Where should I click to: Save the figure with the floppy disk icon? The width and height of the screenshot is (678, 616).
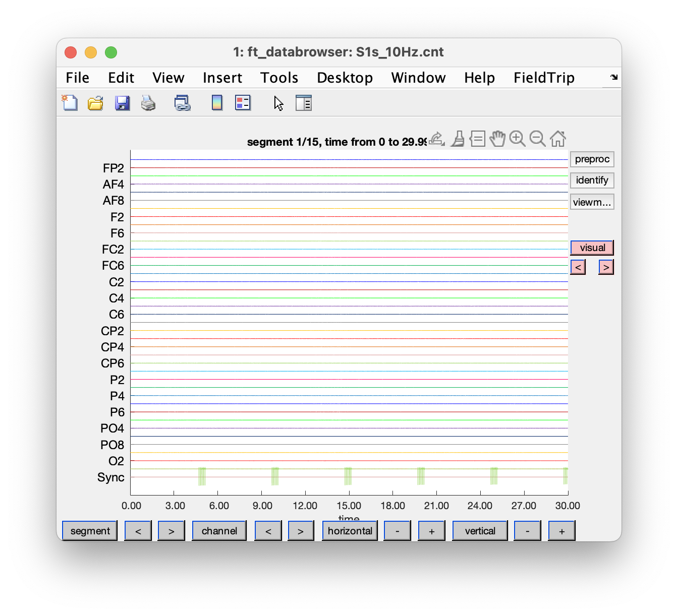point(122,103)
